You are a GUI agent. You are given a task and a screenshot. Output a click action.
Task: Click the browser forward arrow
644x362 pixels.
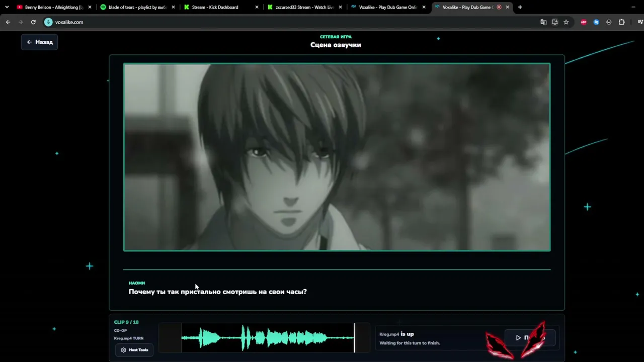point(21,22)
